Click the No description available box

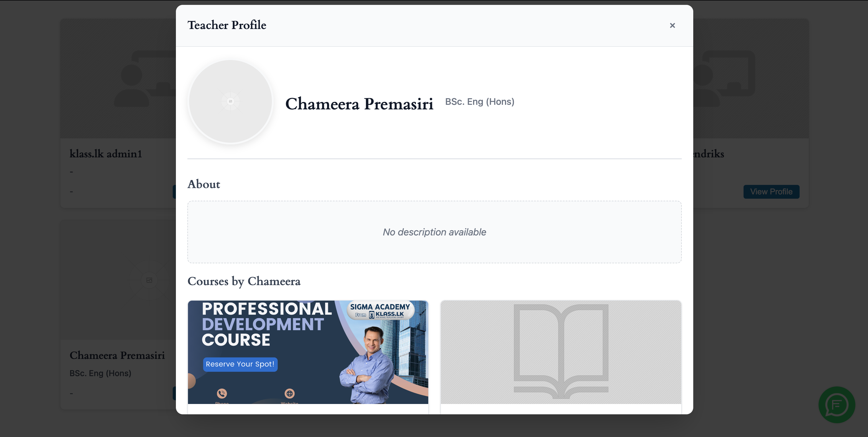tap(434, 232)
